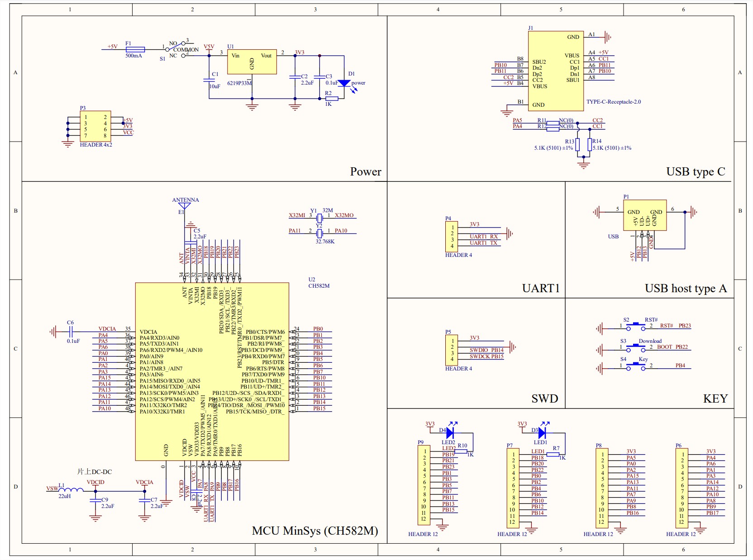Select the 'TYPE-C-Receptacle-2.0' label
This screenshot has width=753, height=560.
click(x=614, y=102)
